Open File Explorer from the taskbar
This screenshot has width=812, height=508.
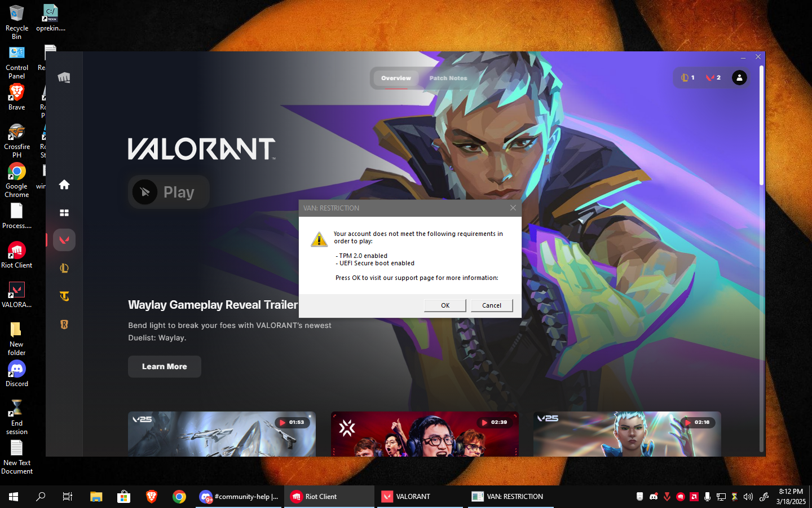point(96,497)
